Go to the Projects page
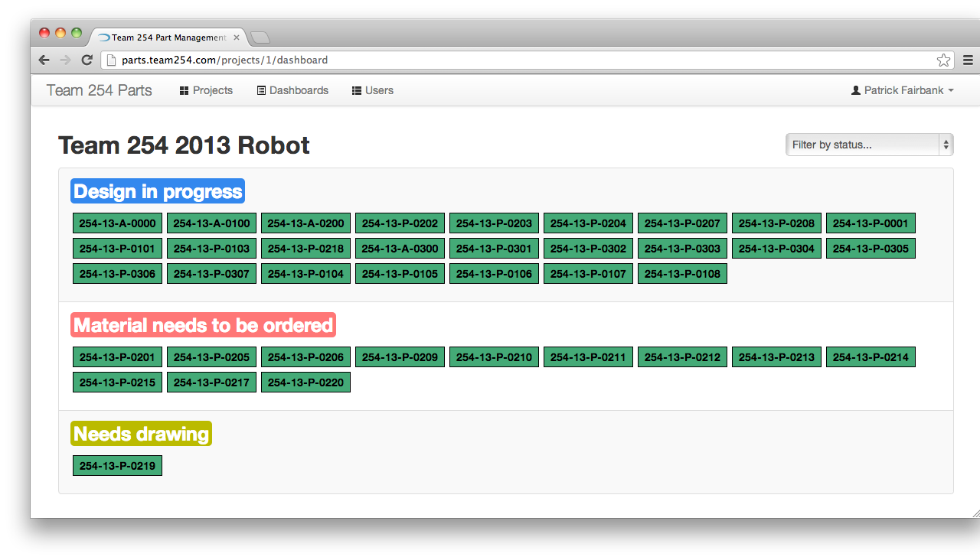Image resolution: width=980 pixels, height=560 pixels. 206,90
